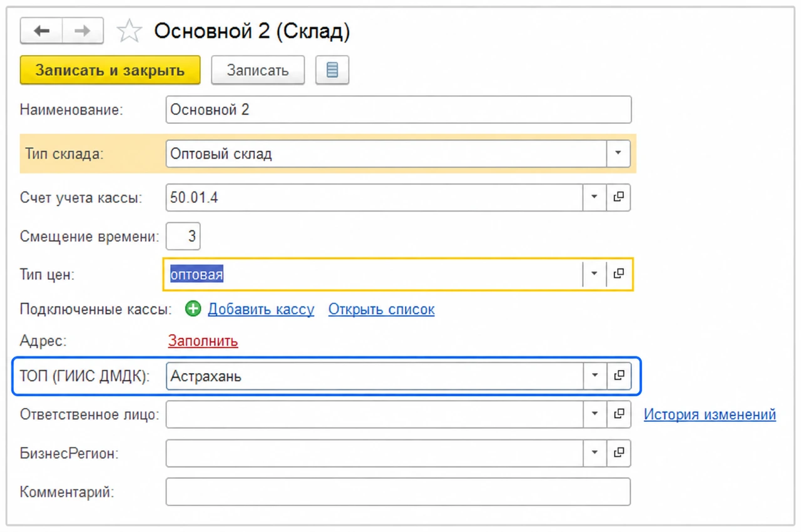The image size is (801, 532).
Task: Go back with the left arrow button
Action: tap(41, 31)
